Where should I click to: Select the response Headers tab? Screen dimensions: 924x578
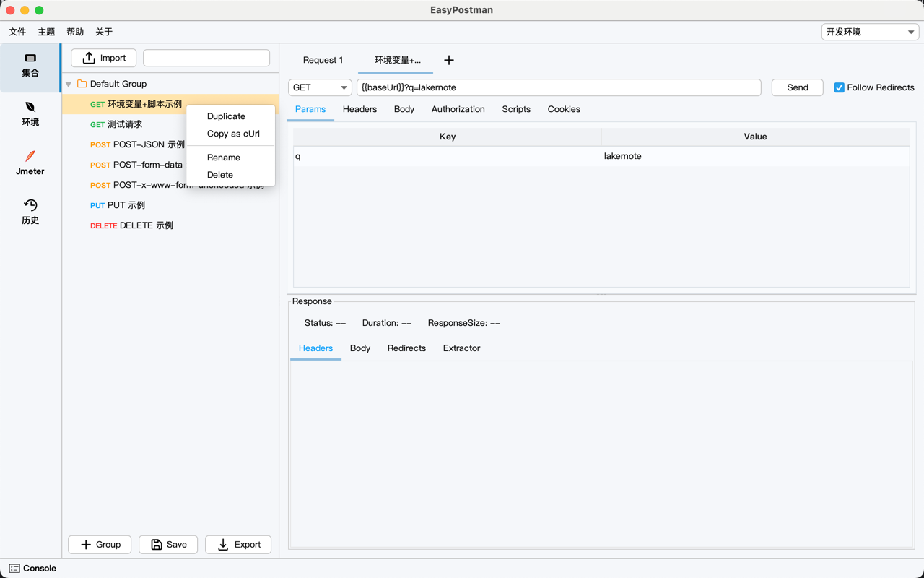(315, 348)
